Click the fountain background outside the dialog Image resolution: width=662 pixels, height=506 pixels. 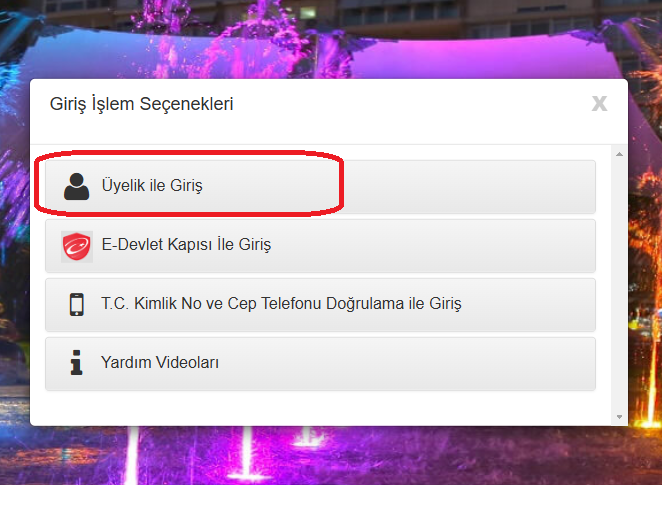[x=329, y=458]
